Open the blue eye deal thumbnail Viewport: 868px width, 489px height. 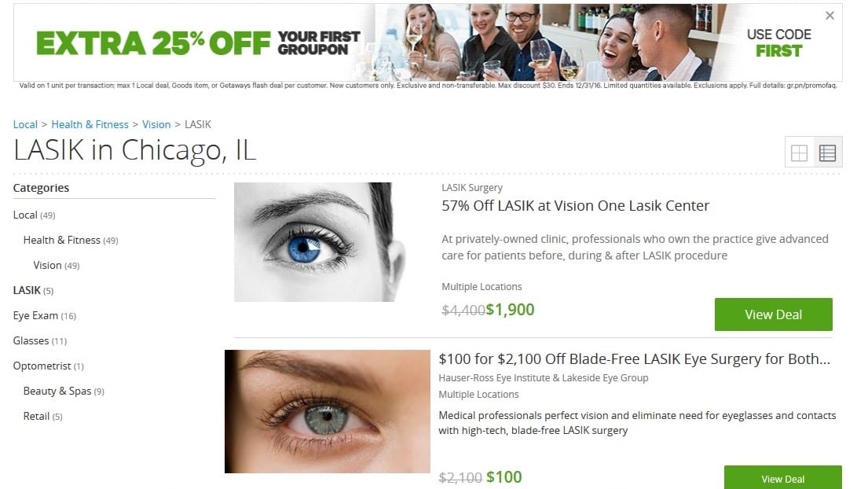coord(320,242)
